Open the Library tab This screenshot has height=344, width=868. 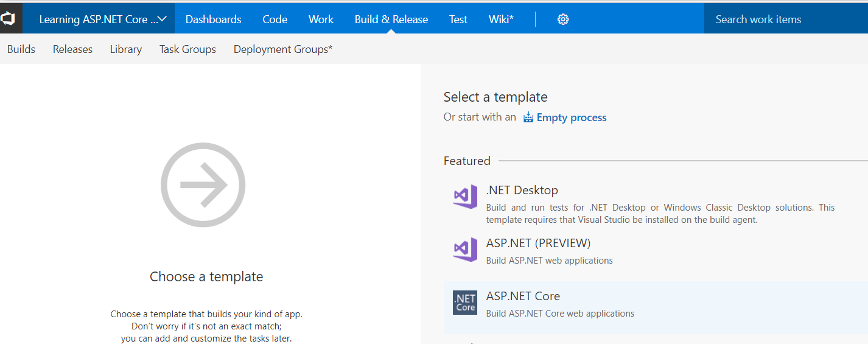126,49
